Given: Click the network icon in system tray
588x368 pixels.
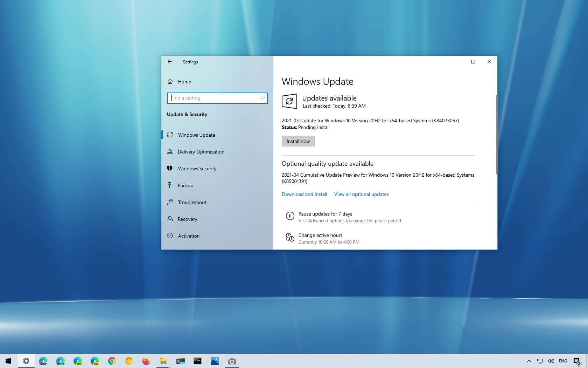Looking at the screenshot, I should pyautogui.click(x=540, y=361).
